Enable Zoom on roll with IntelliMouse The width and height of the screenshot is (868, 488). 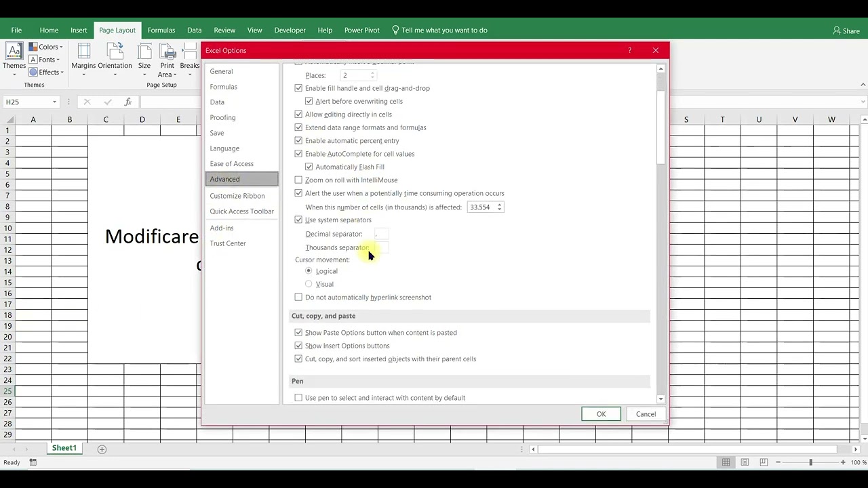[x=298, y=180]
